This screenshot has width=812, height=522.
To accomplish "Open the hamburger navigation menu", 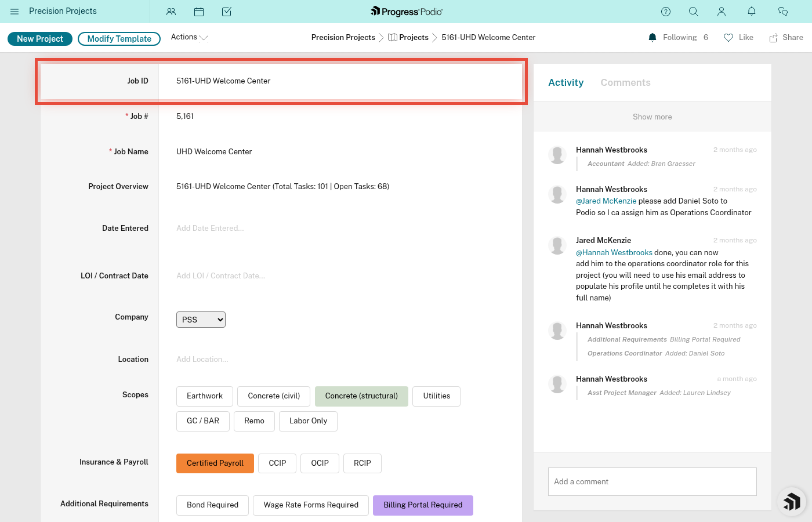I will coord(14,12).
